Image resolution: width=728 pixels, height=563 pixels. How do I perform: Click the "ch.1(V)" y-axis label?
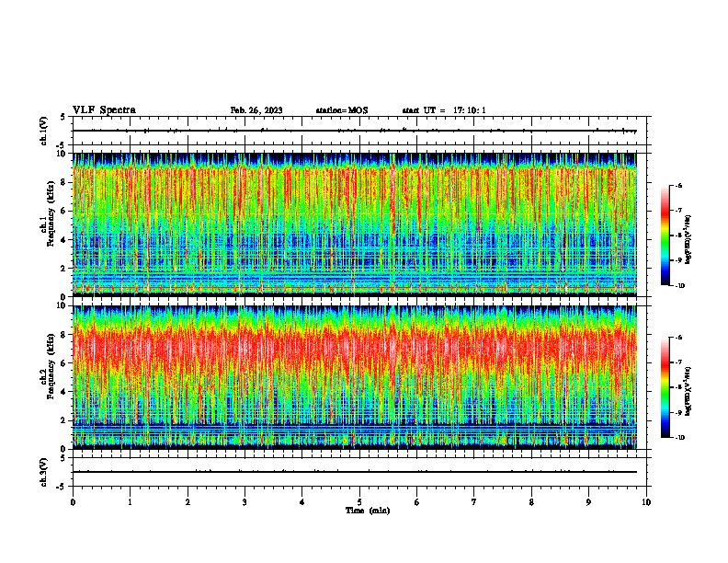pos(44,131)
